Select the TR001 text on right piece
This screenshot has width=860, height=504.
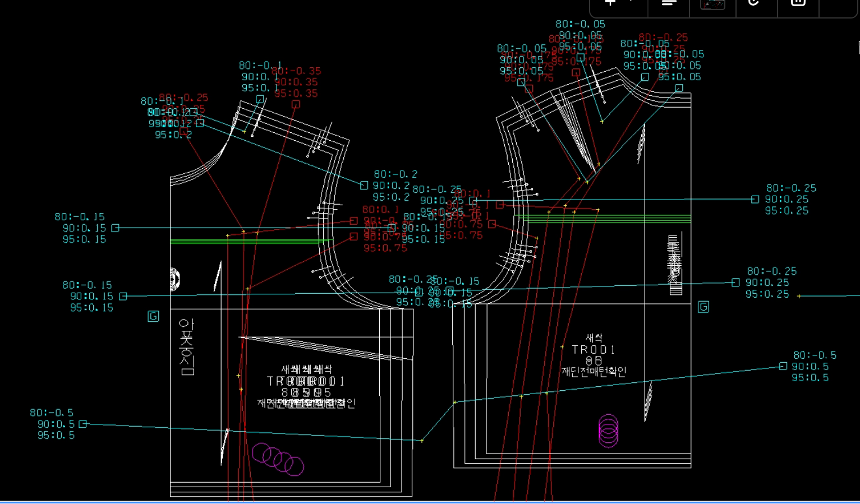pos(594,350)
